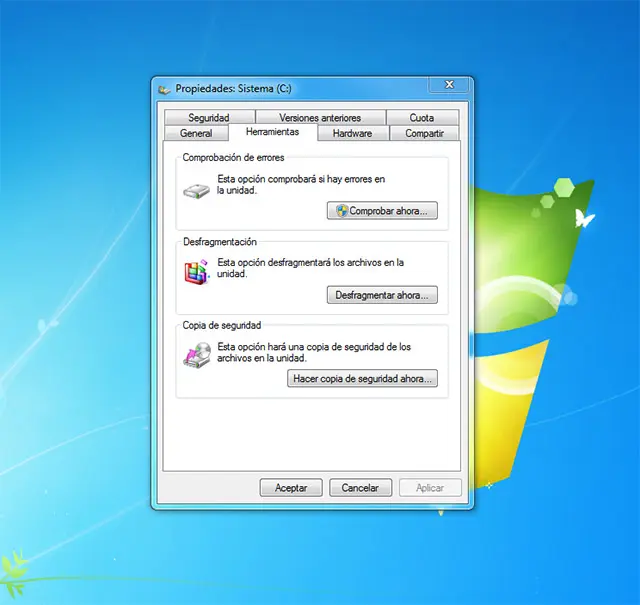Select the Herramientas tab
640x605 pixels.
pyautogui.click(x=272, y=132)
